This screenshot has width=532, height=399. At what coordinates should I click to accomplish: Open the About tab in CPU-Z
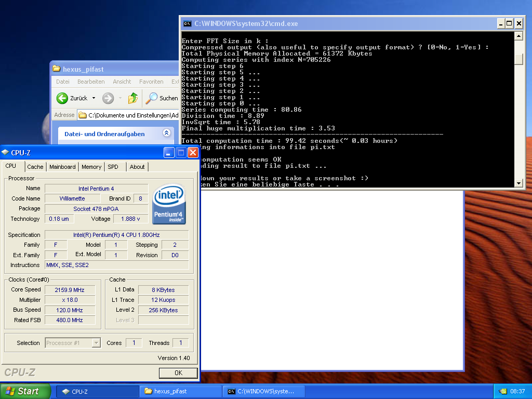(137, 167)
